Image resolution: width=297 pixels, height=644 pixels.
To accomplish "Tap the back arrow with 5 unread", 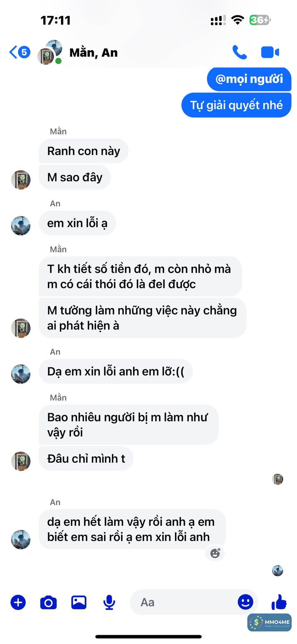I will [19, 52].
